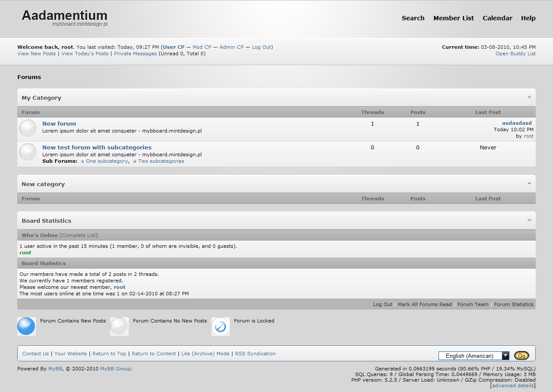553x392 pixels.
Task: Click the Aadamentium site title logo
Action: click(65, 16)
